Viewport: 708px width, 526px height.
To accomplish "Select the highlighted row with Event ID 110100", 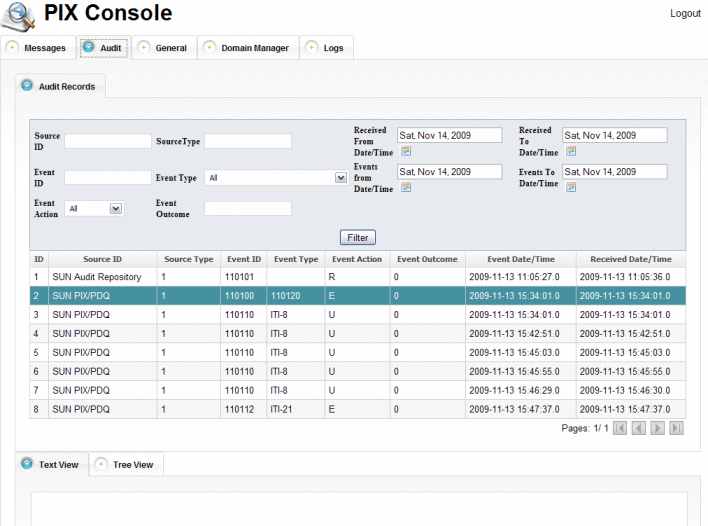I will point(358,296).
